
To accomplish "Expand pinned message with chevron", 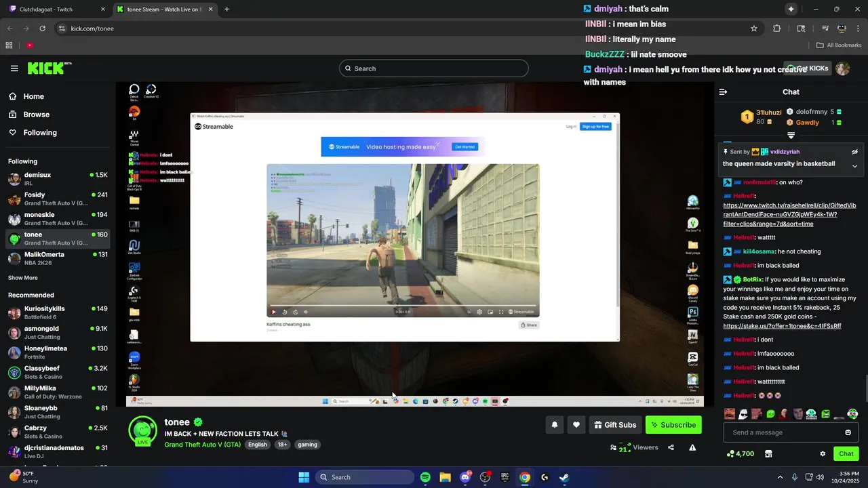I will click(x=854, y=166).
